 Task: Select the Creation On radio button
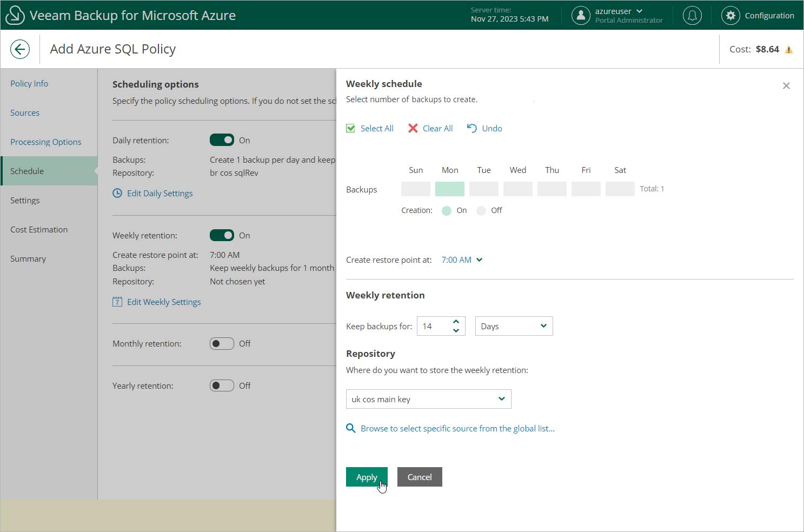click(x=447, y=210)
